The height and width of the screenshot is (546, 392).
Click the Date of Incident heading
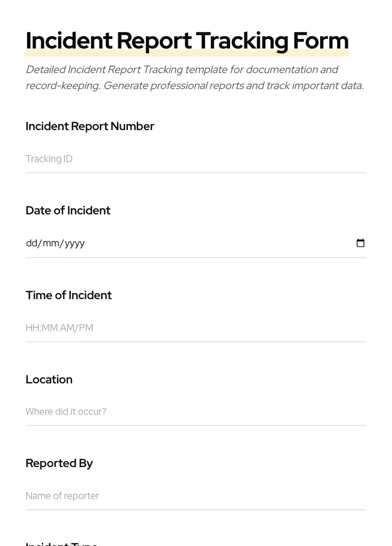(68, 210)
